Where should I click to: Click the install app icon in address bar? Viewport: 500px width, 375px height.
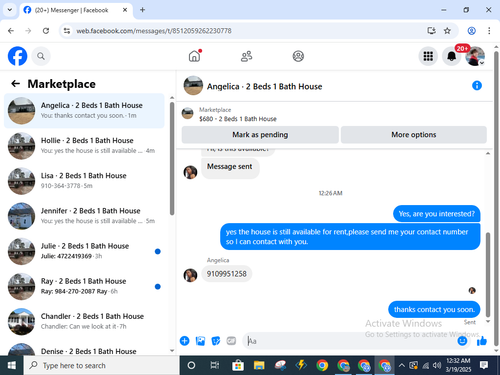tap(431, 31)
